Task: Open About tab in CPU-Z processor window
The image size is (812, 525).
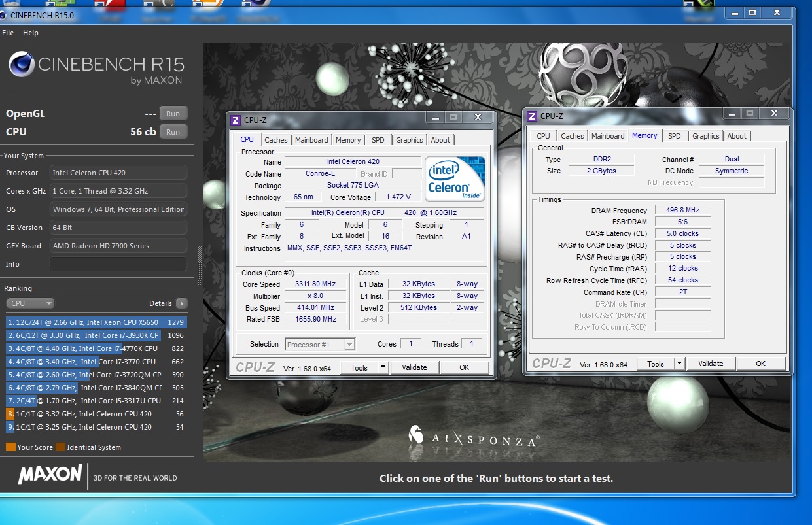Action: 440,140
